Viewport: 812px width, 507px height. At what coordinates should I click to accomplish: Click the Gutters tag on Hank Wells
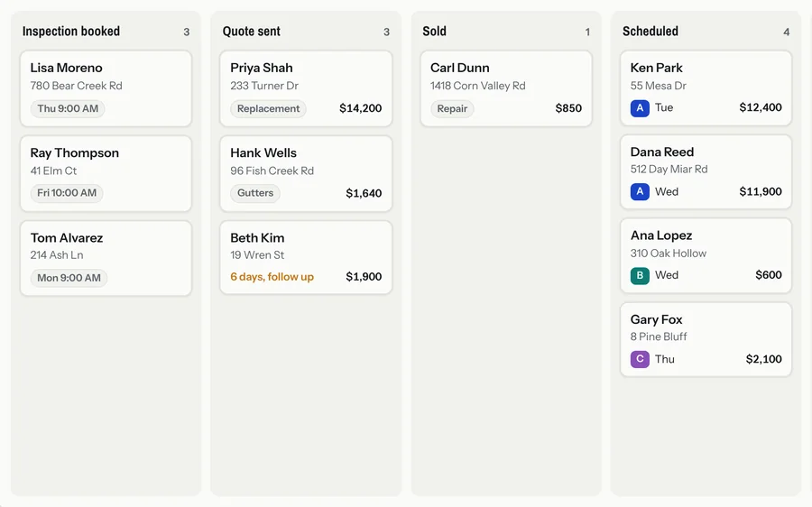coord(255,193)
